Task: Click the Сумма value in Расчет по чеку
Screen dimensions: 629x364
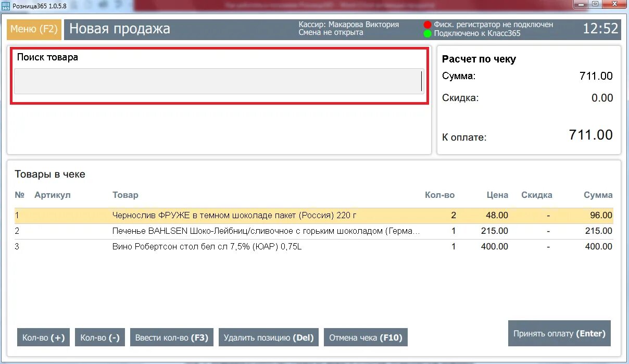Action: 596,76
